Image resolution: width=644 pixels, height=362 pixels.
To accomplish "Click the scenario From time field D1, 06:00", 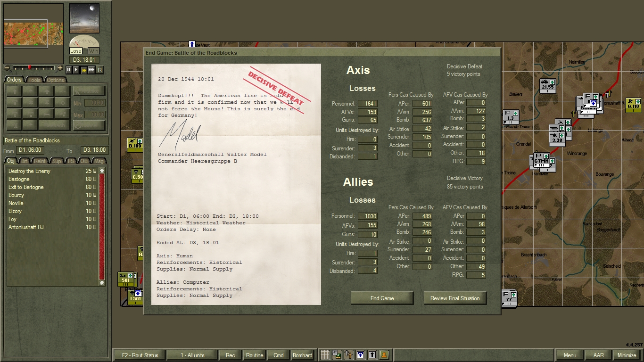I will click(x=31, y=150).
